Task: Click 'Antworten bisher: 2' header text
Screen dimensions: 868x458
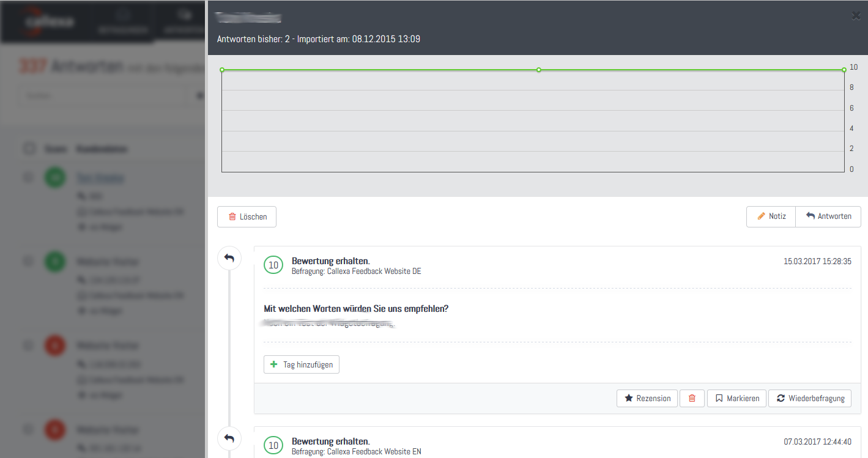Action: click(x=253, y=39)
